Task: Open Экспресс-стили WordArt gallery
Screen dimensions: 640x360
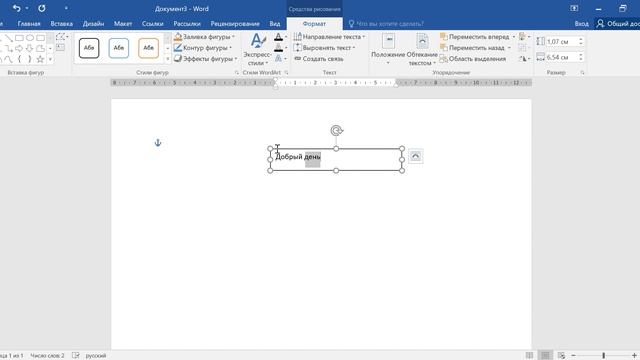Action: click(x=257, y=49)
